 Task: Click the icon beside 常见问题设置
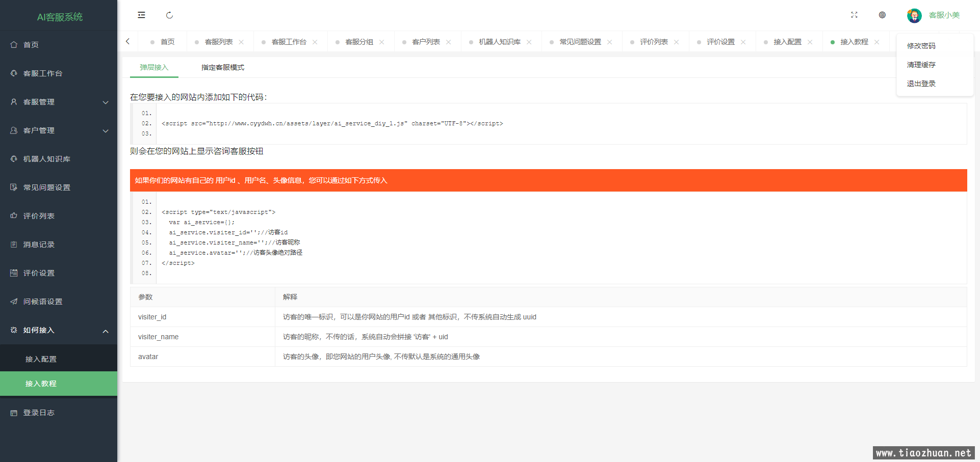click(14, 187)
